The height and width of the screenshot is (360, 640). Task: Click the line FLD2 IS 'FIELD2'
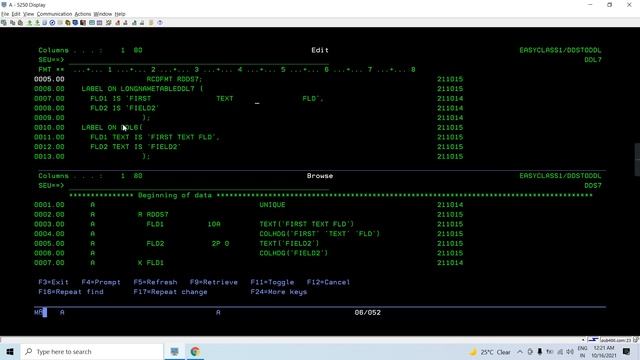(x=124, y=108)
